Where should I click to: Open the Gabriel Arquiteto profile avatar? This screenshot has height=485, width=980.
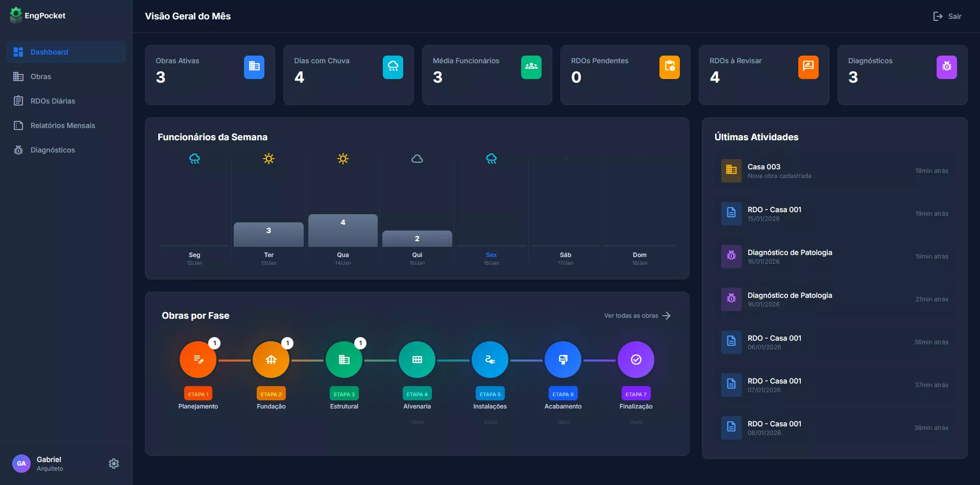[21, 463]
